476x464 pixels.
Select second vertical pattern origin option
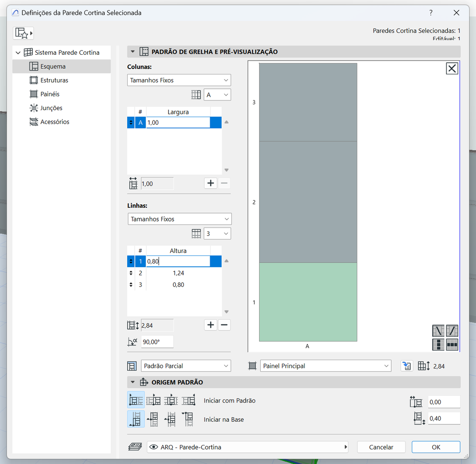153,419
